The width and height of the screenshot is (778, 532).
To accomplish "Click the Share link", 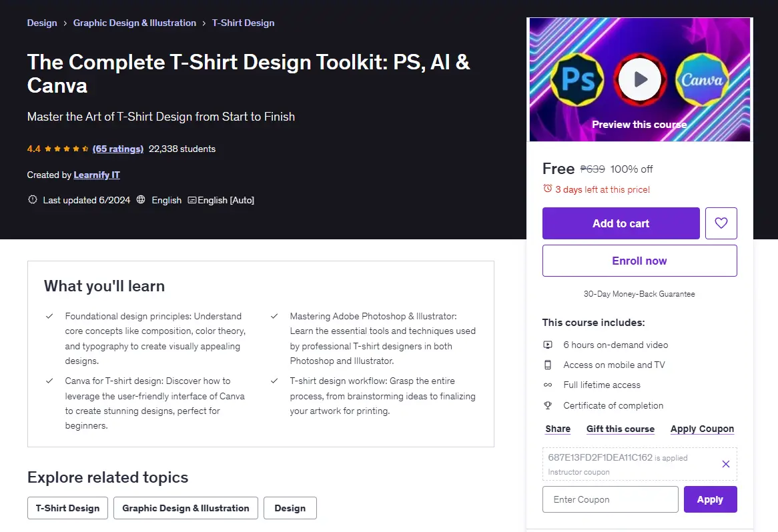I will coord(558,429).
